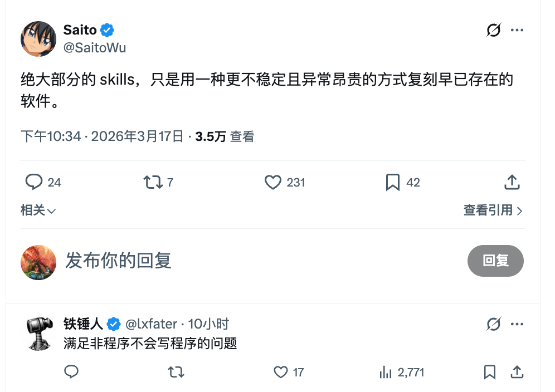Open the share icon on 铁锤人's reply
This screenshot has width=555, height=392.
point(517,372)
